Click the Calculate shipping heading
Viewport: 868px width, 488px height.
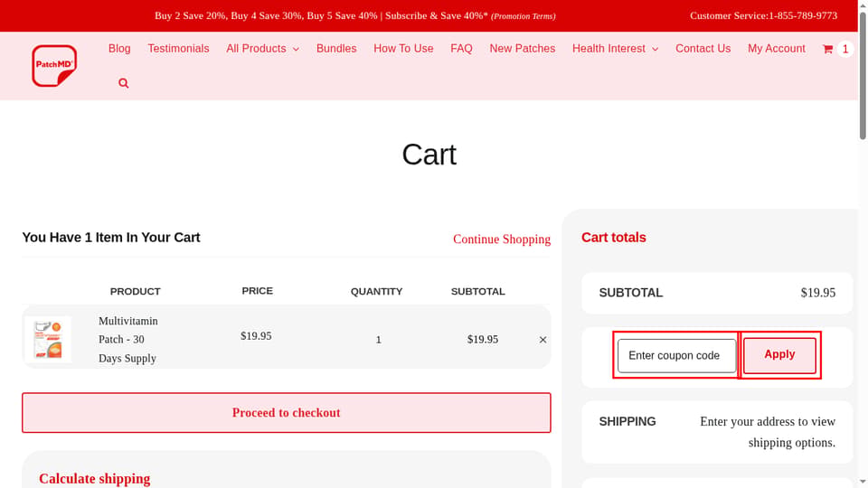pos(95,479)
